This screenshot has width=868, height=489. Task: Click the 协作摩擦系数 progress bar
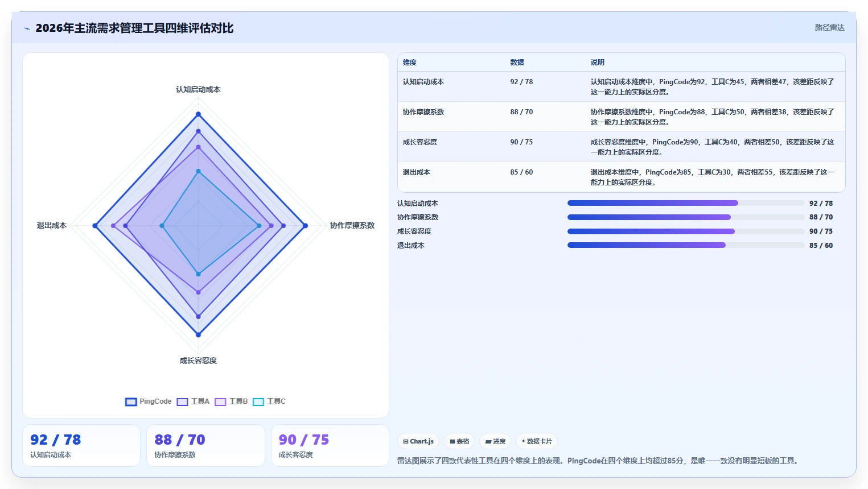[x=686, y=217]
